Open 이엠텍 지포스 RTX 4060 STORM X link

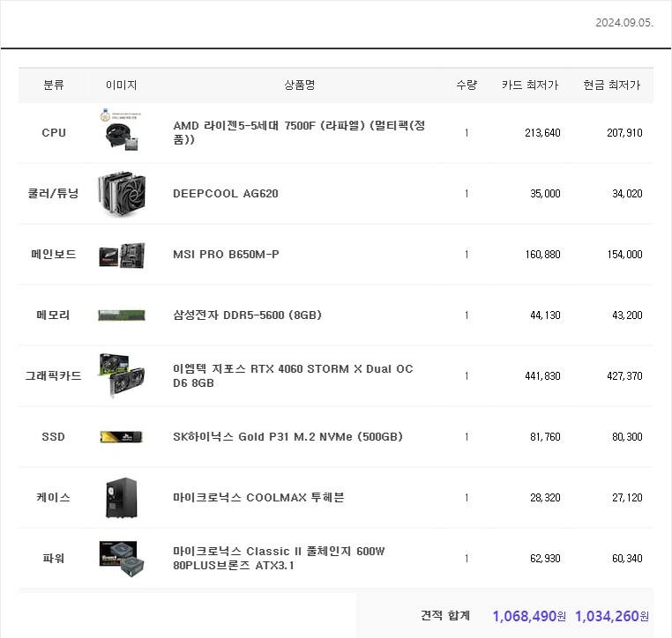(x=293, y=375)
